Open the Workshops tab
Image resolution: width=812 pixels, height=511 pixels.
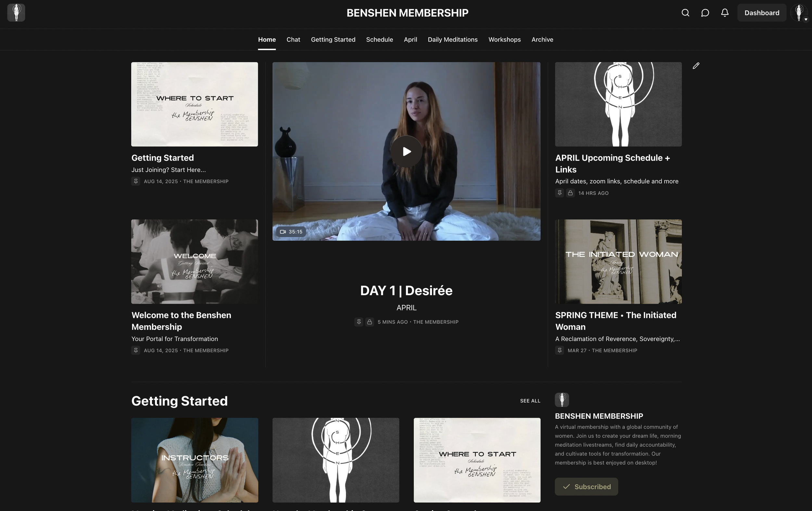tap(504, 39)
